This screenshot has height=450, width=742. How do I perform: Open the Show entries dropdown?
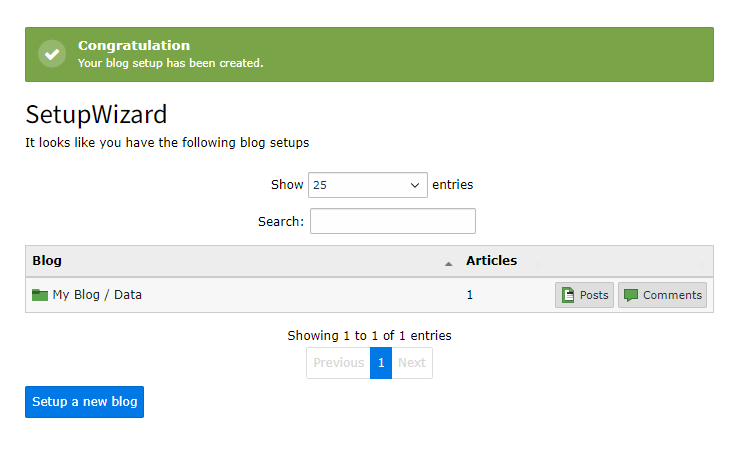pyautogui.click(x=367, y=185)
